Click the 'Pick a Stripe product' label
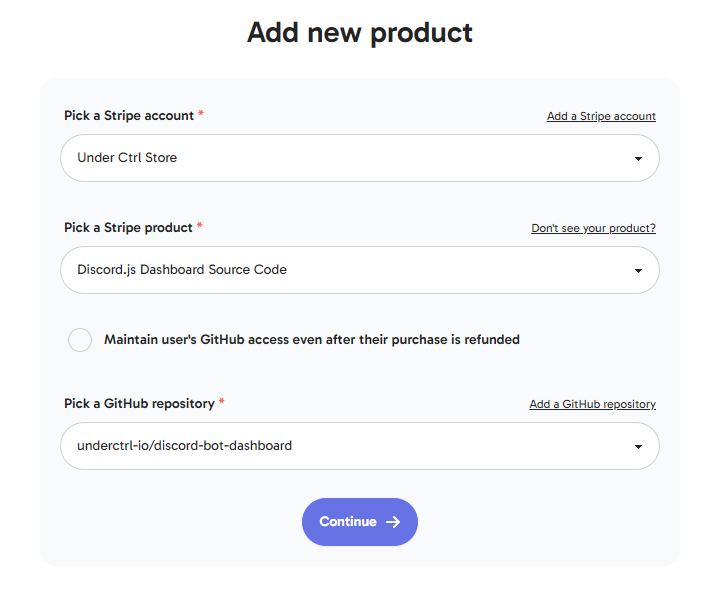 [128, 227]
